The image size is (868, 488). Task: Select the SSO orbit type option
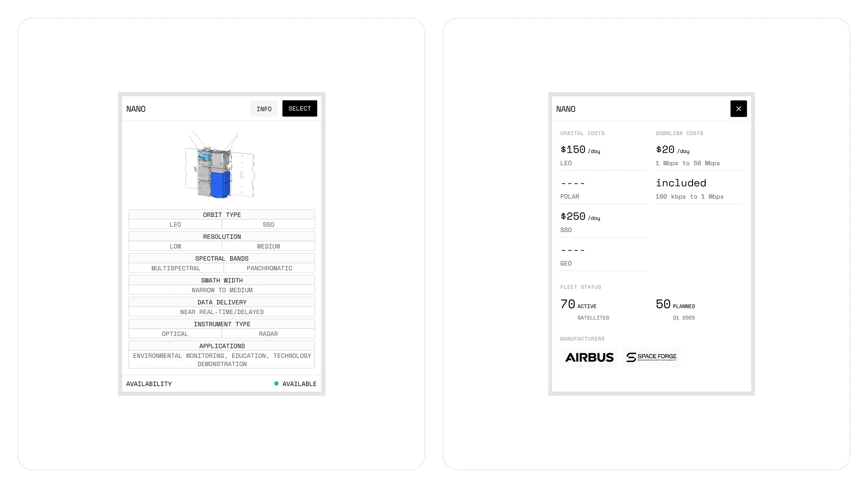268,224
